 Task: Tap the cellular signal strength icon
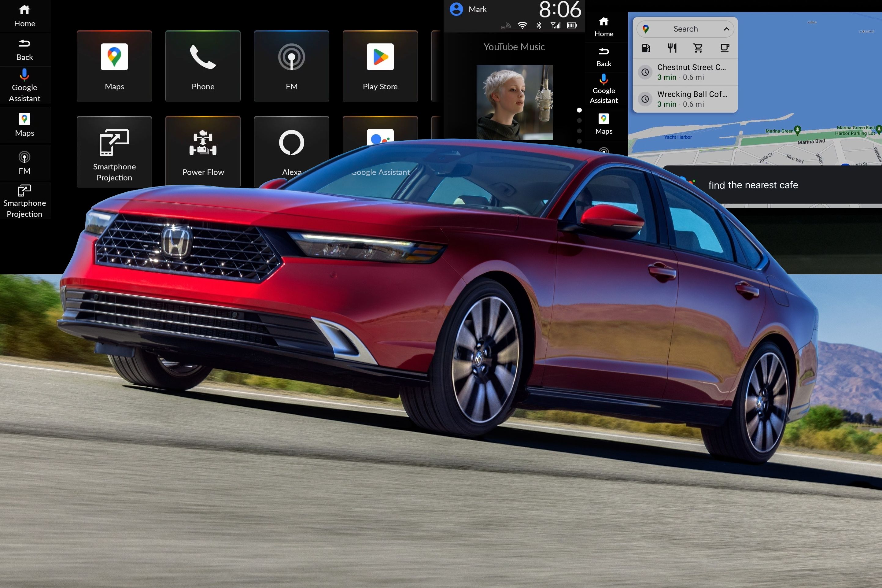555,25
